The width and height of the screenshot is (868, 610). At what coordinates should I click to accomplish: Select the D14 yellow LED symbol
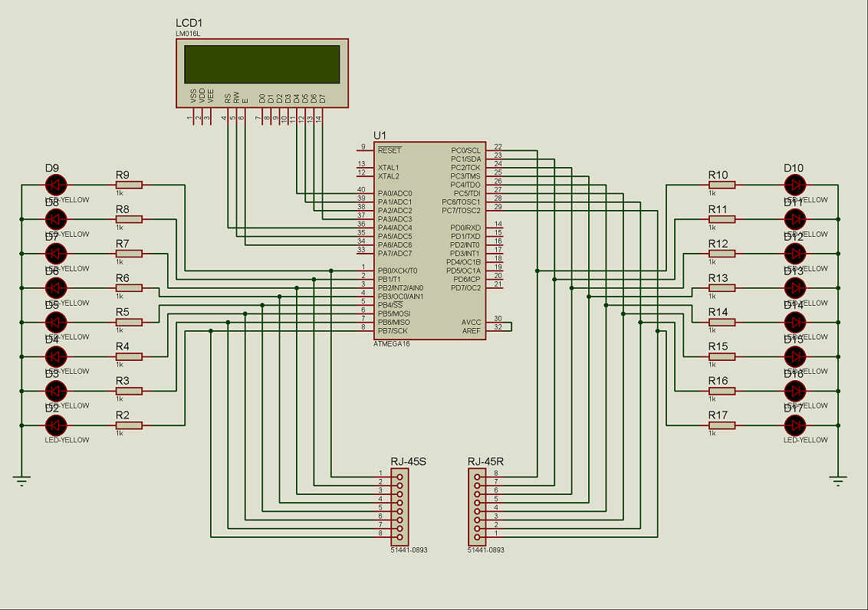click(795, 323)
